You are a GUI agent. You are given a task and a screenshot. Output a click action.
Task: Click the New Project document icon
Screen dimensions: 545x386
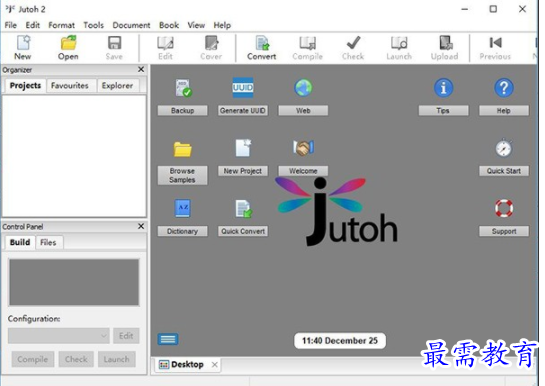[x=243, y=148]
